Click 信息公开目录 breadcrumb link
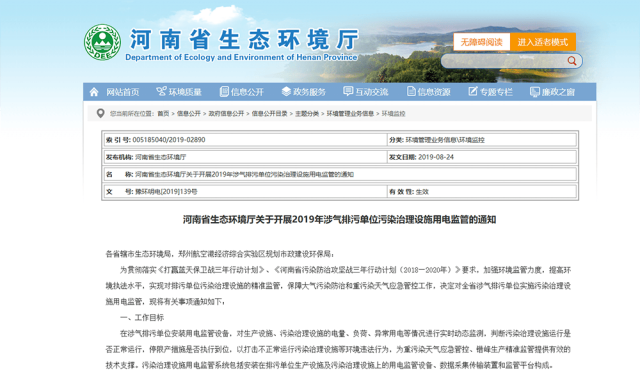 pos(269,114)
